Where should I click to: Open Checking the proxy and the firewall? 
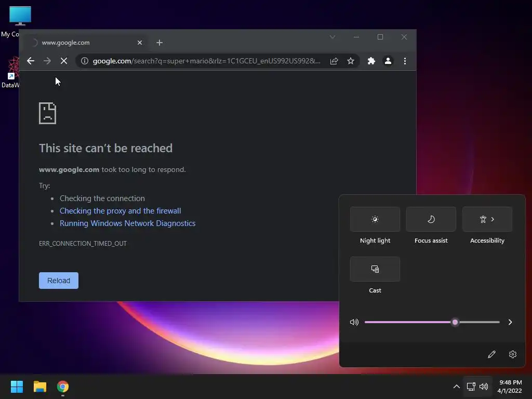click(120, 211)
